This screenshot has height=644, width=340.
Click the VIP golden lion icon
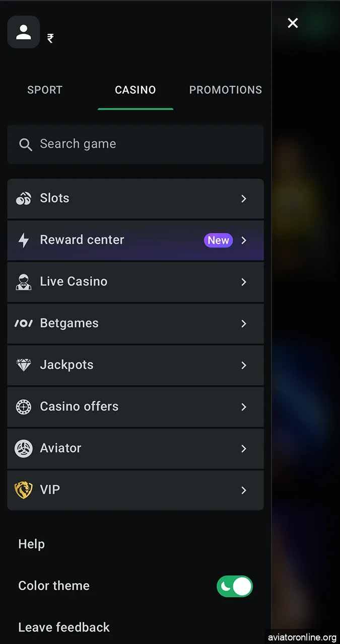24,490
